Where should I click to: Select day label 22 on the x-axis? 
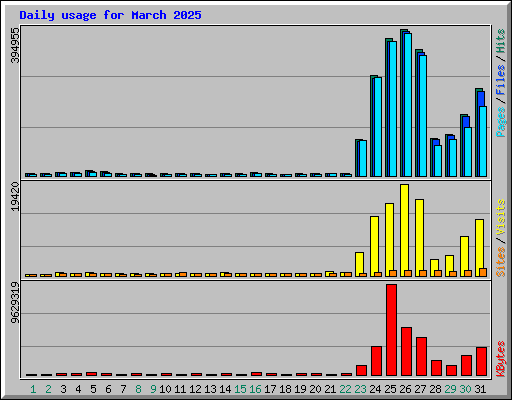tap(345, 389)
